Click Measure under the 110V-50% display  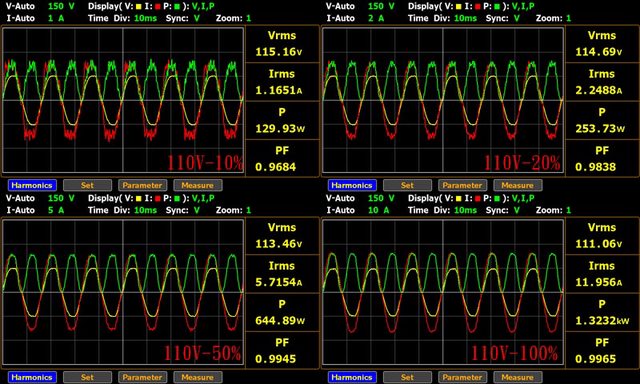coord(198,377)
